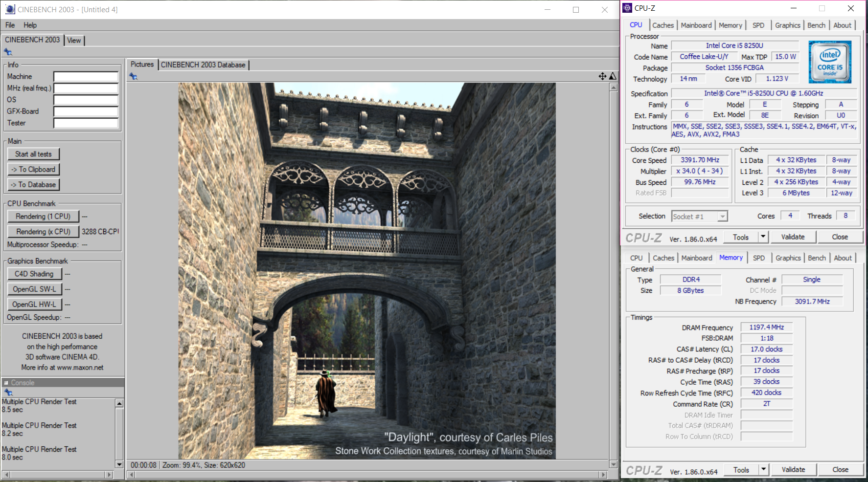Viewport: 868px width, 482px height.
Task: Click the "3391.70 MHz" Core Speed value
Action: click(x=700, y=160)
